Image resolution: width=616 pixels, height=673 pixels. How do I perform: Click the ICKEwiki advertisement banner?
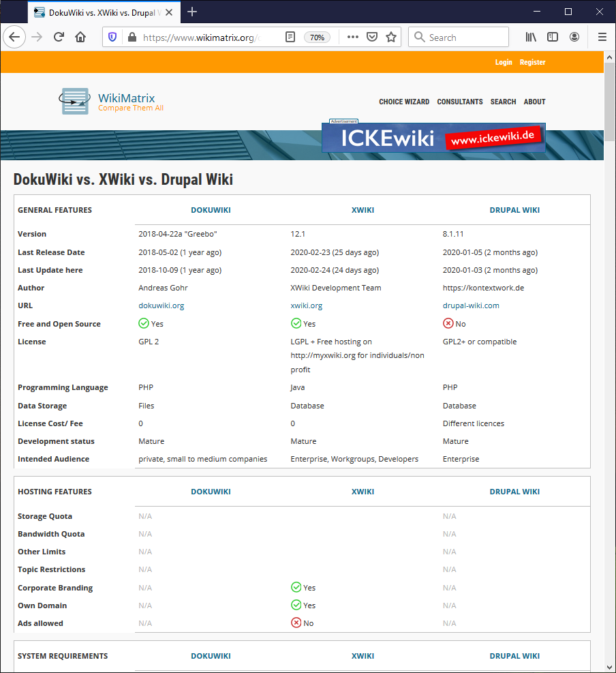coord(433,138)
